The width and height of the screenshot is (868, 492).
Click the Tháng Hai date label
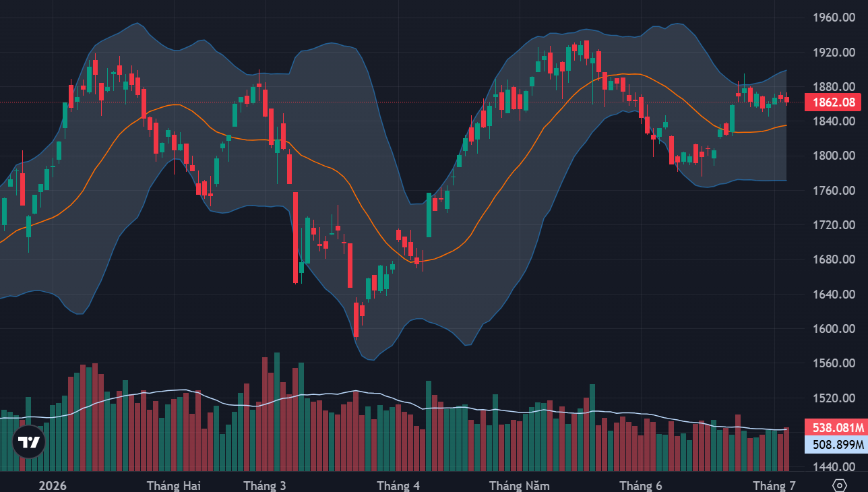173,485
